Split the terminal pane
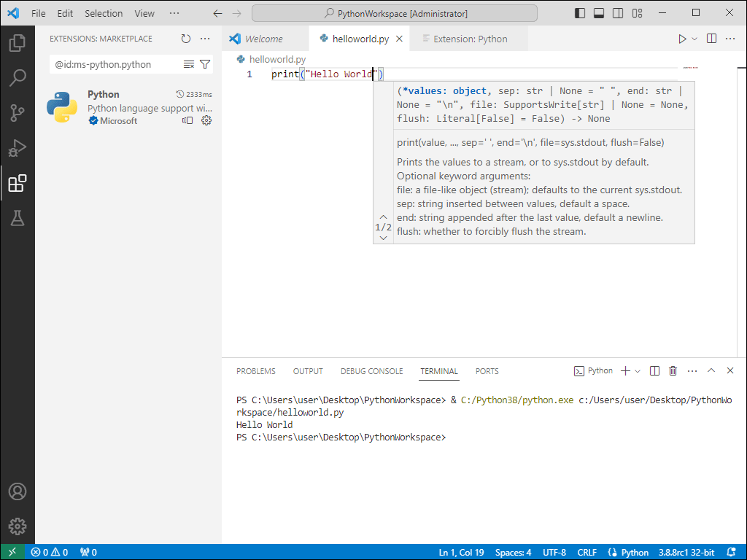The height and width of the screenshot is (560, 747). [654, 371]
